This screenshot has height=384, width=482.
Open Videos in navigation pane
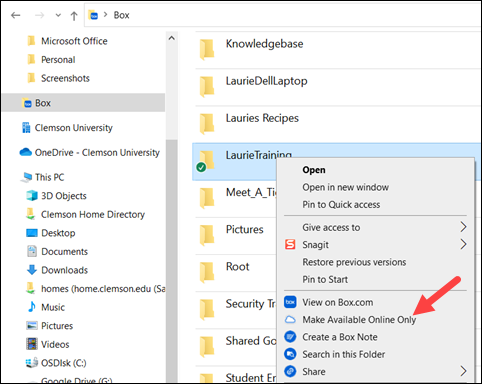pos(55,344)
